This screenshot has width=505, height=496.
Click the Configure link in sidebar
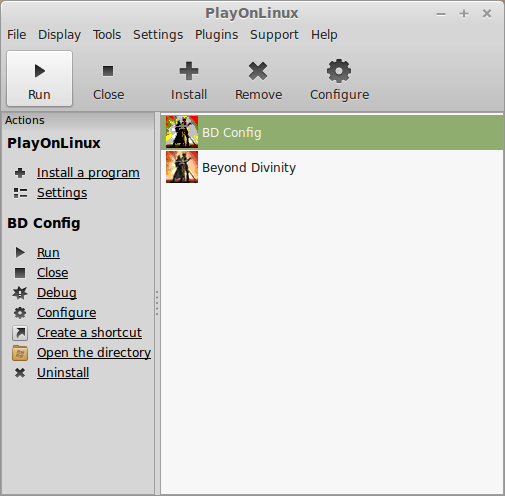click(x=66, y=313)
